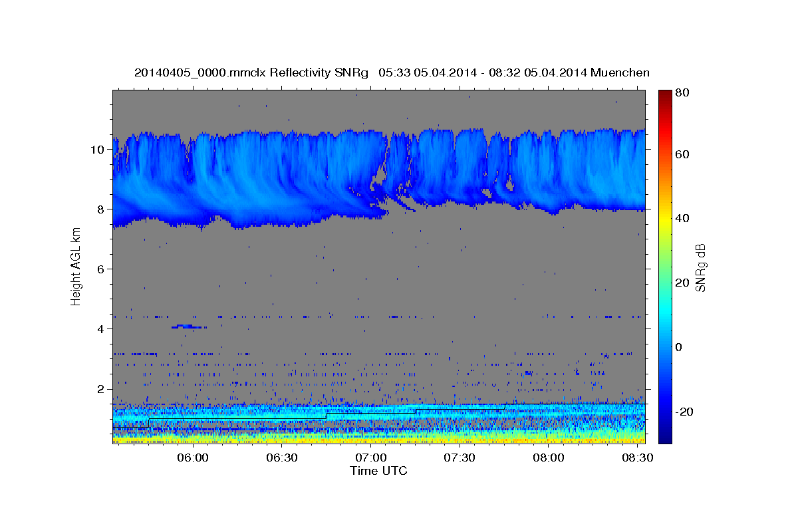Viewport: 798px width, 532px height.
Task: Click the 06:00 time axis label
Action: (x=194, y=458)
